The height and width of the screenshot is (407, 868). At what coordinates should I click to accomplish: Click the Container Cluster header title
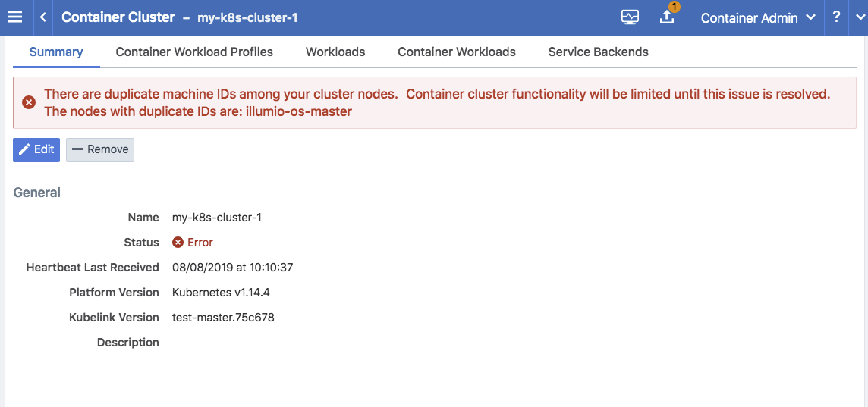pyautogui.click(x=118, y=17)
